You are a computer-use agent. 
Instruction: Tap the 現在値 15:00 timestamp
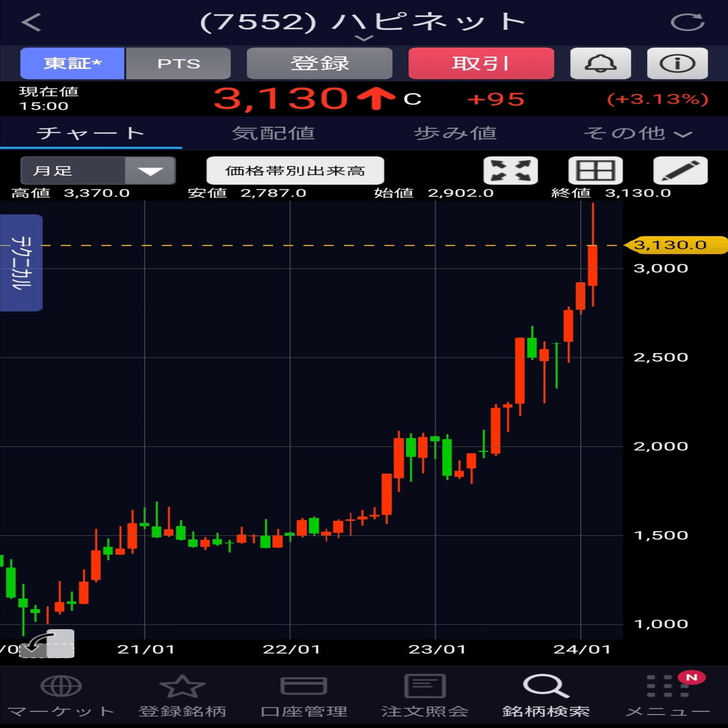[x=49, y=98]
